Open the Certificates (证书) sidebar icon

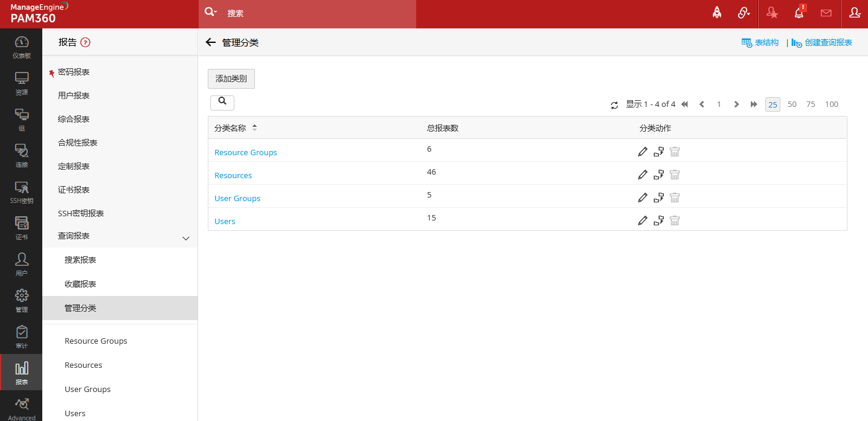[x=21, y=228]
